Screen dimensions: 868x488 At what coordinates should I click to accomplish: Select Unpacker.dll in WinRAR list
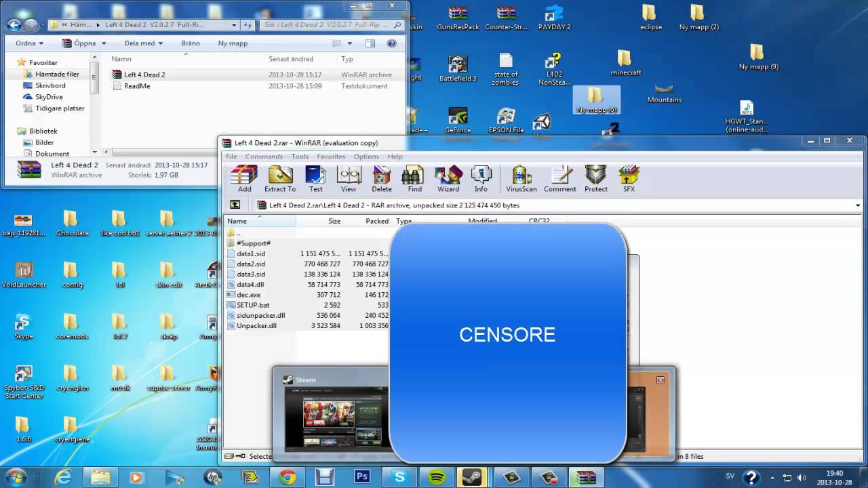(256, 325)
